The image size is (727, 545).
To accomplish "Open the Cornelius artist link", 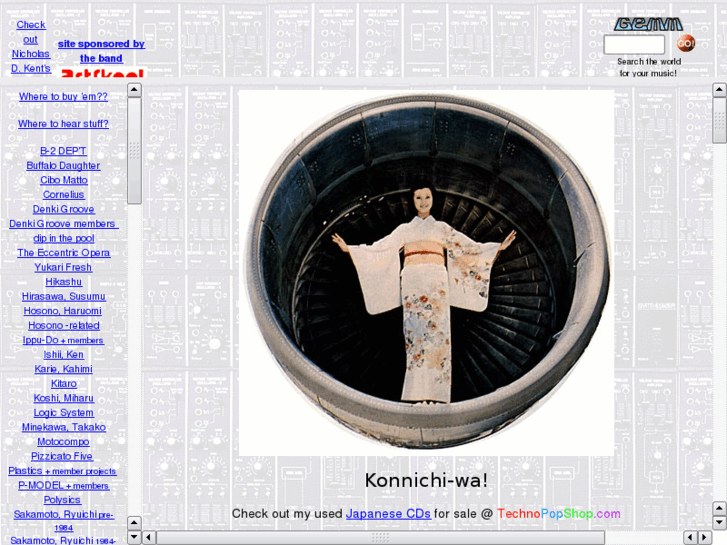I will [64, 194].
